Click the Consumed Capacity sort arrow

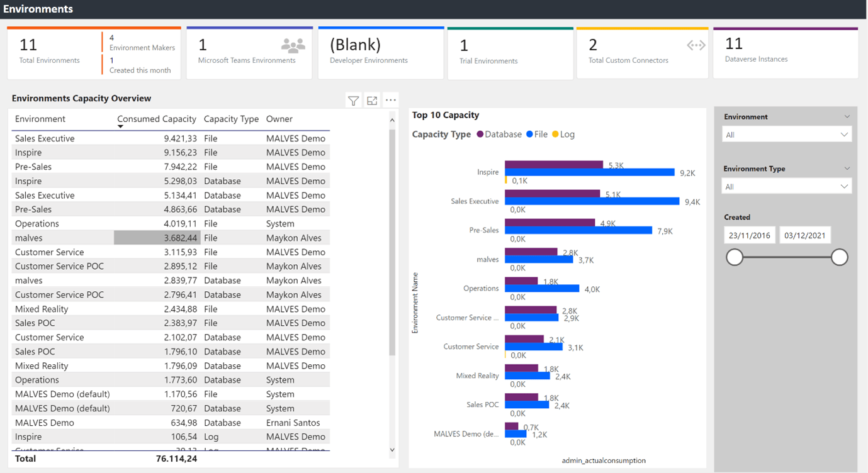pyautogui.click(x=120, y=126)
